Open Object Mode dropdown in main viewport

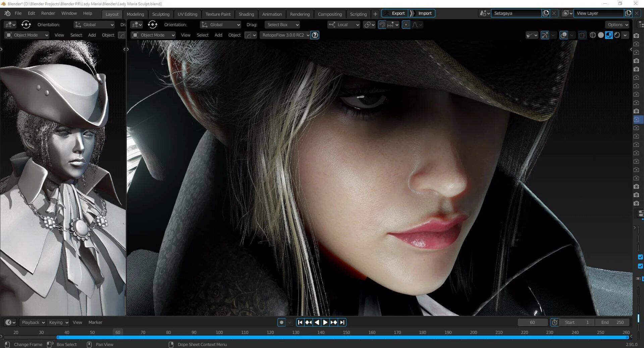click(153, 35)
